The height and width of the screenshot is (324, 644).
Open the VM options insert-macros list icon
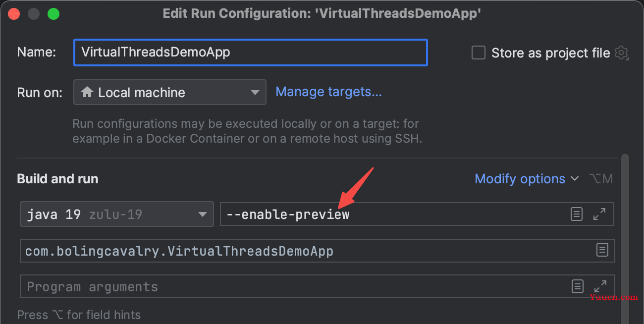(577, 214)
